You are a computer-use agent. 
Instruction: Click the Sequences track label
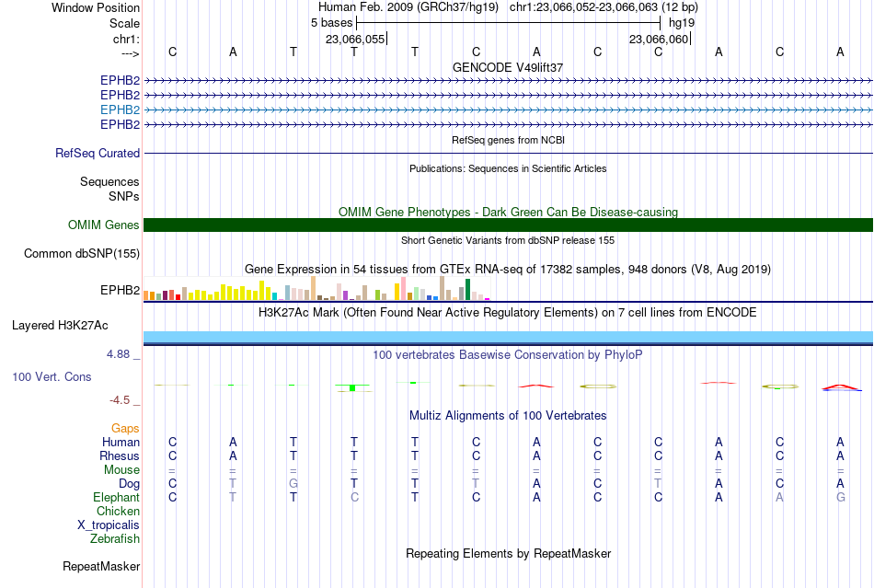click(x=109, y=181)
